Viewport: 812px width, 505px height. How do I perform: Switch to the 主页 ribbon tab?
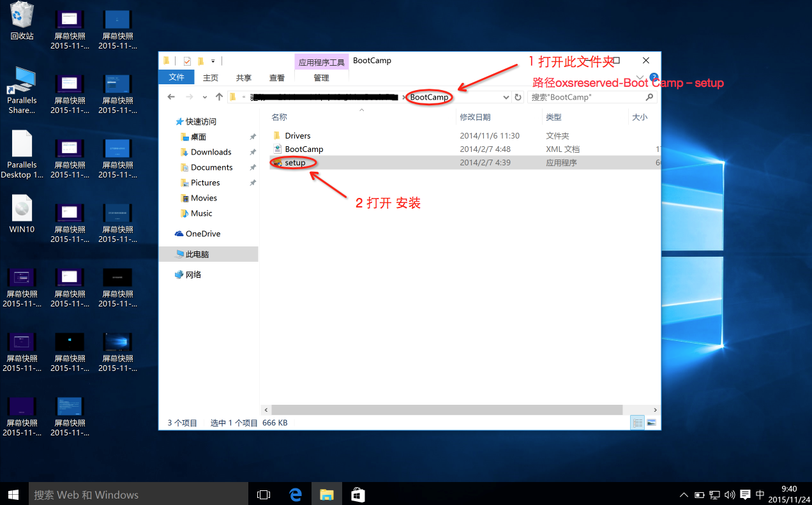[211, 78]
